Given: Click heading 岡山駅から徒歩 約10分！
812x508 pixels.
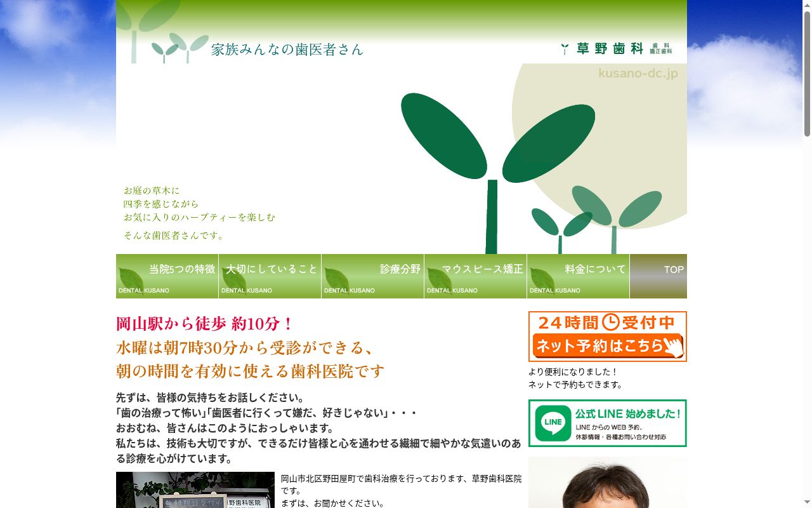Looking at the screenshot, I should point(205,324).
